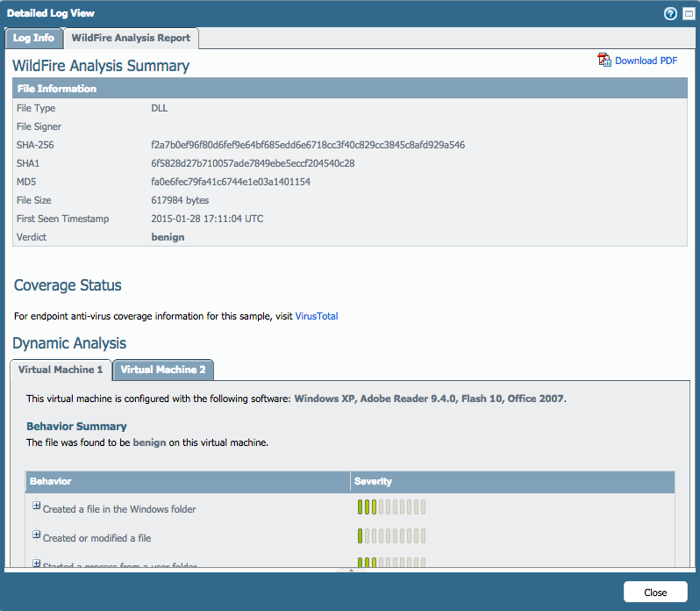The height and width of the screenshot is (611, 700).
Task: Open the help icon in title bar
Action: tap(670, 13)
